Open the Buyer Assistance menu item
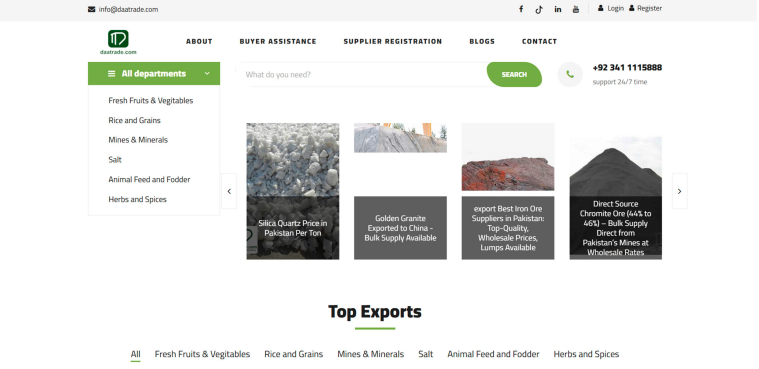 click(278, 42)
